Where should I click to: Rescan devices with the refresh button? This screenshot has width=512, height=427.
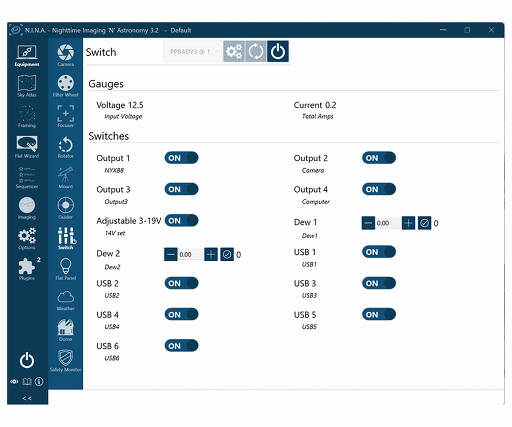click(256, 51)
